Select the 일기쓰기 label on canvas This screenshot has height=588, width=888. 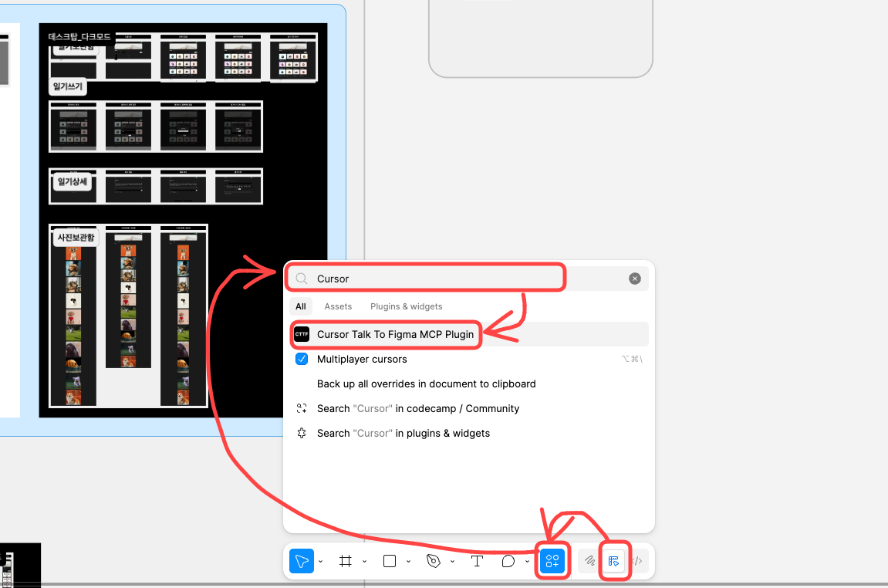[67, 86]
